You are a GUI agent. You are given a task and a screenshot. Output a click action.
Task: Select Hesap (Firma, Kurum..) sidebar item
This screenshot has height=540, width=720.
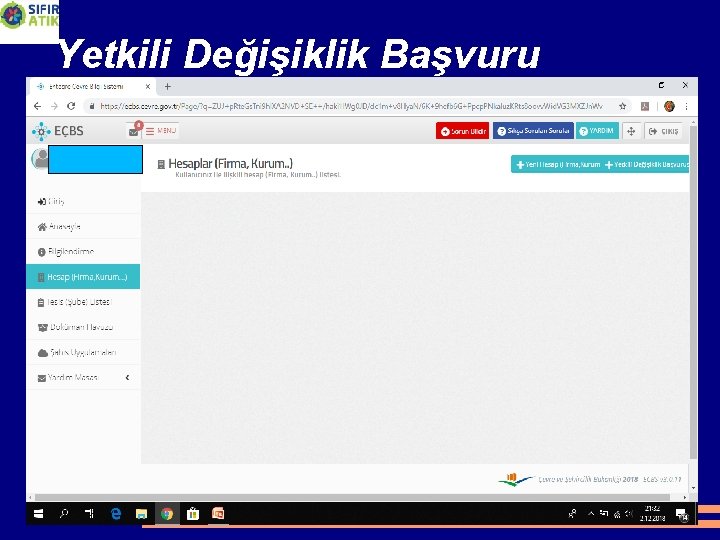pos(83,277)
